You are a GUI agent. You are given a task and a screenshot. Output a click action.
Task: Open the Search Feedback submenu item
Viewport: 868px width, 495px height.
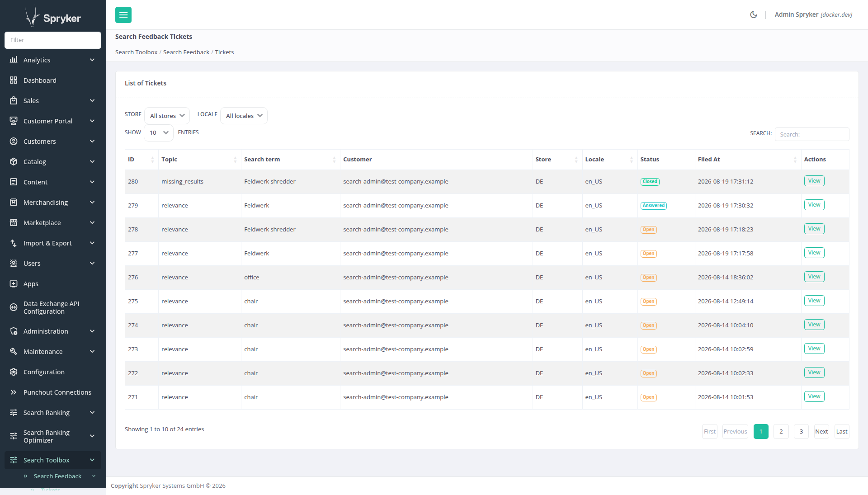tap(57, 476)
